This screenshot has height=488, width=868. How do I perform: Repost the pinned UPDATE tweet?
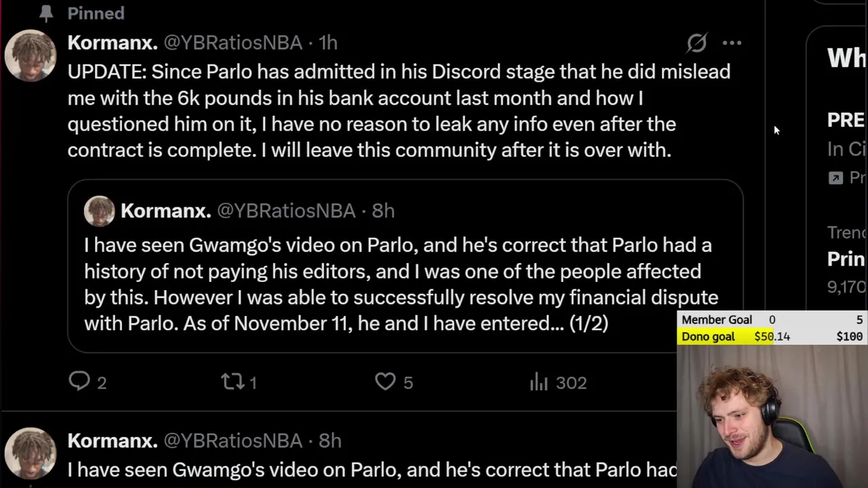pos(233,382)
